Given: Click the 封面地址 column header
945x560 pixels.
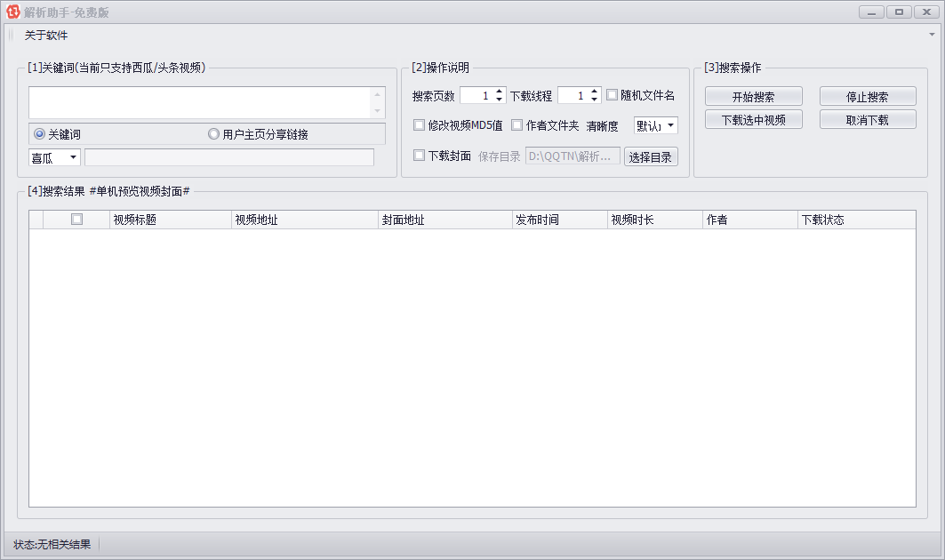Looking at the screenshot, I should click(444, 220).
